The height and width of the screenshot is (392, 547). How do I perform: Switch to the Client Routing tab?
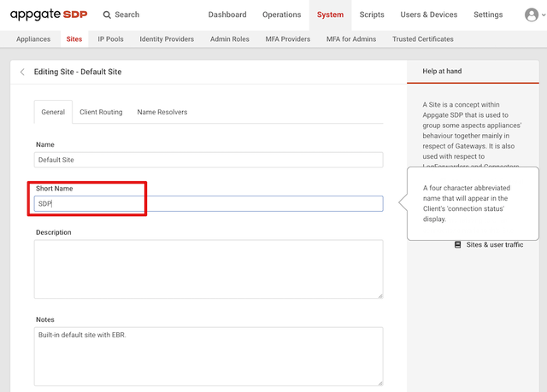[x=101, y=112]
